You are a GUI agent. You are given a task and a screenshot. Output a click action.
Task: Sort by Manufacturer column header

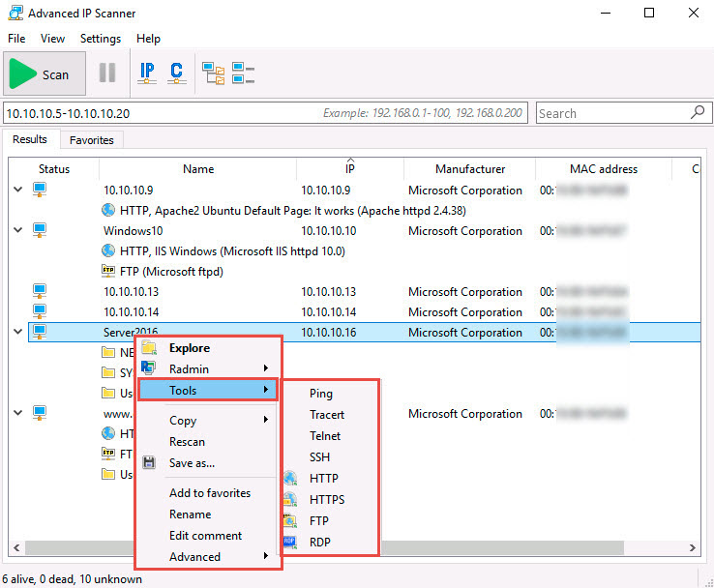(470, 169)
